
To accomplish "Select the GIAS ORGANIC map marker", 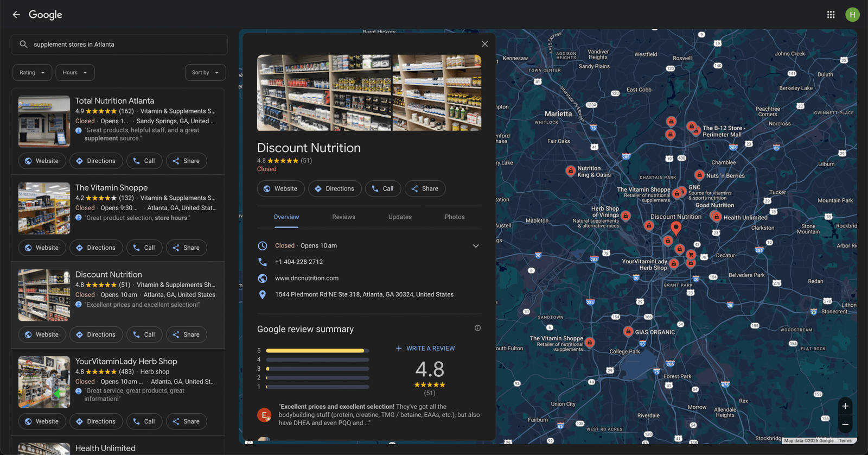I will tap(628, 331).
